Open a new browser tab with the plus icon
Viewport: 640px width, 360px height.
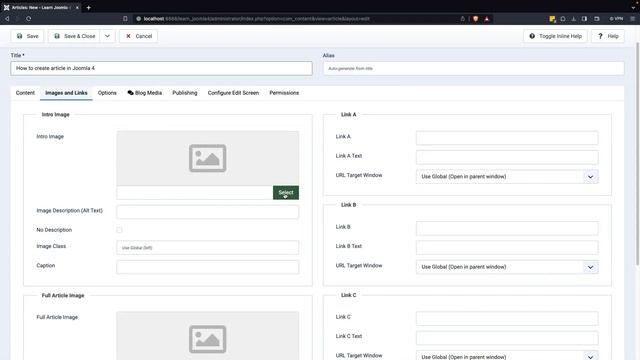pyautogui.click(x=89, y=7)
